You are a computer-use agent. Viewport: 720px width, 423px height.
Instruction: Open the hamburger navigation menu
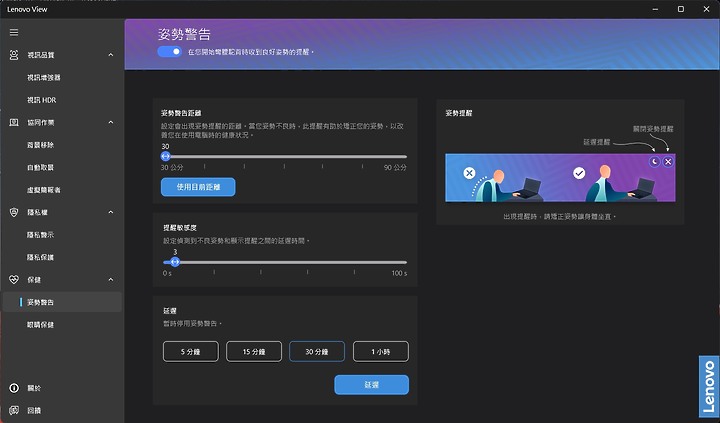pos(14,32)
